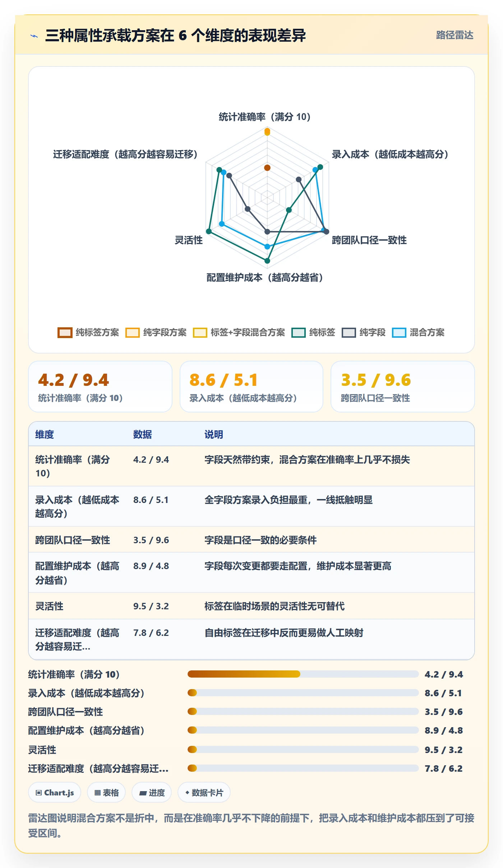This screenshot has width=503, height=868.
Task: Hide the blue 混合方案 legend series
Action: click(x=418, y=333)
